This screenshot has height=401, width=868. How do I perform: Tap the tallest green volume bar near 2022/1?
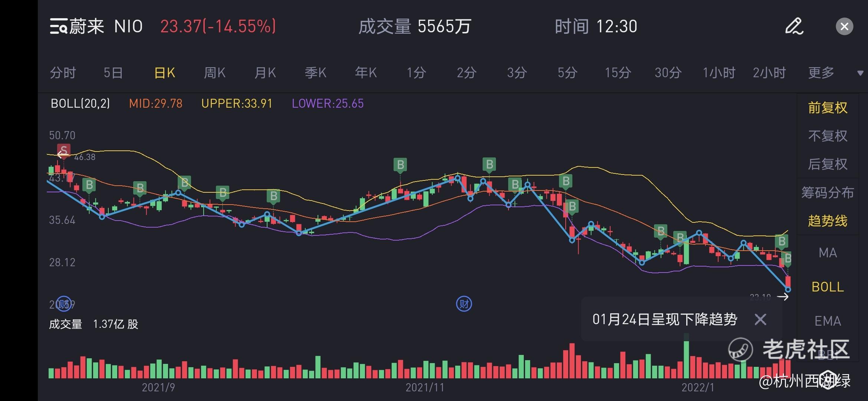[686, 356]
